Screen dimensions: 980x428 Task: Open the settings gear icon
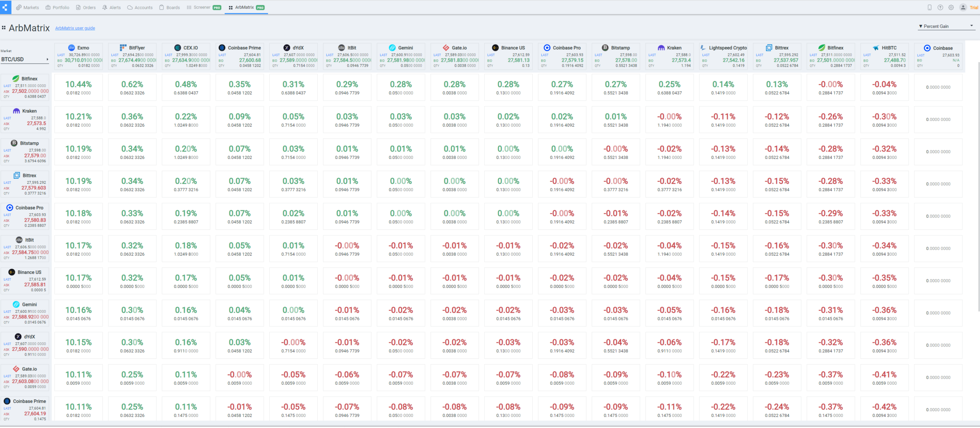[x=951, y=7]
